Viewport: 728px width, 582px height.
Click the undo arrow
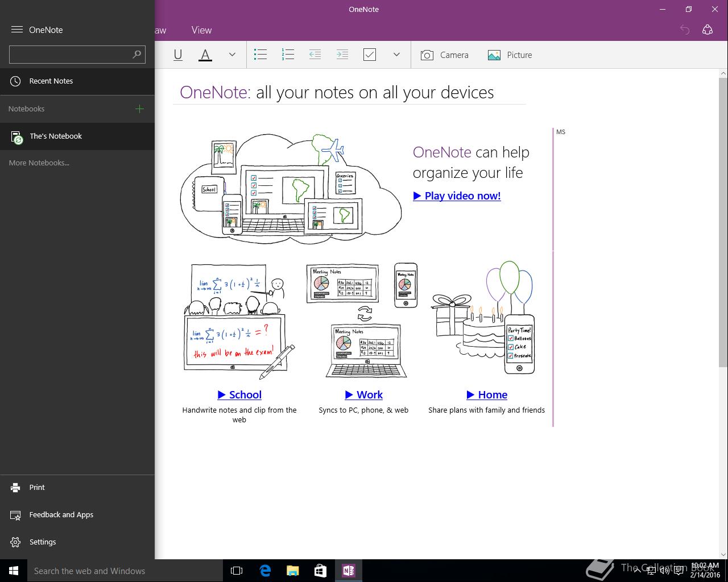tap(685, 30)
